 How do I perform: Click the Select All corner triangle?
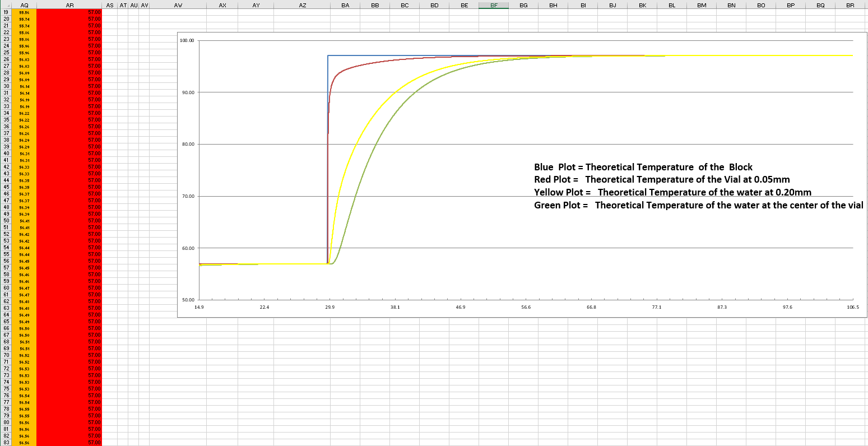pyautogui.click(x=6, y=5)
